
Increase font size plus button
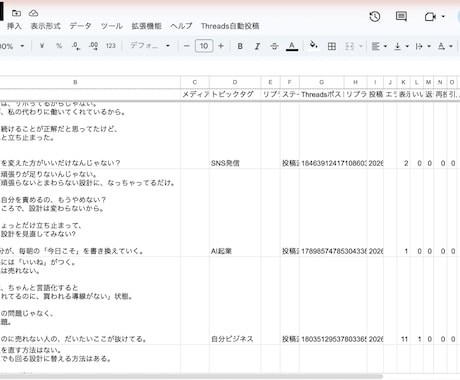pyautogui.click(x=221, y=46)
